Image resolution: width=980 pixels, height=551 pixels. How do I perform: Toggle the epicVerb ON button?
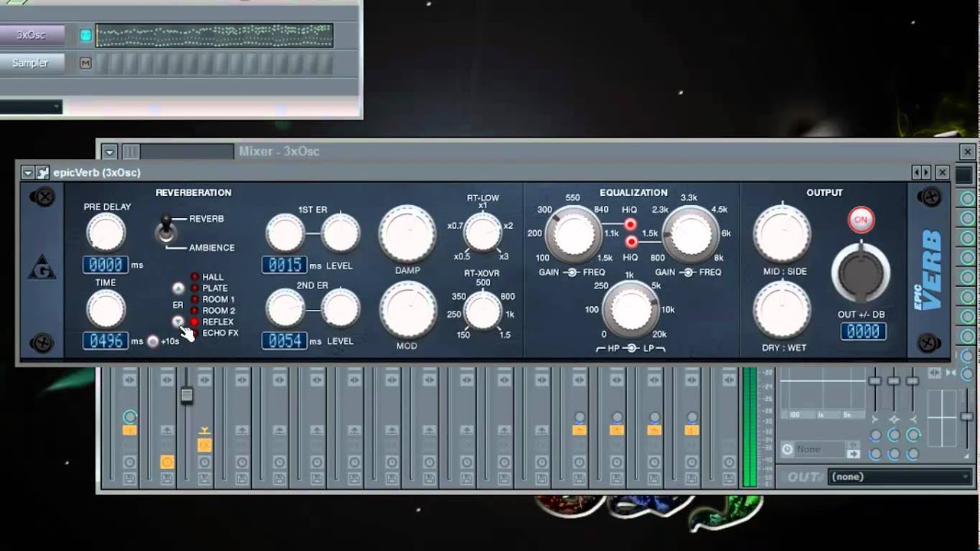click(x=861, y=220)
